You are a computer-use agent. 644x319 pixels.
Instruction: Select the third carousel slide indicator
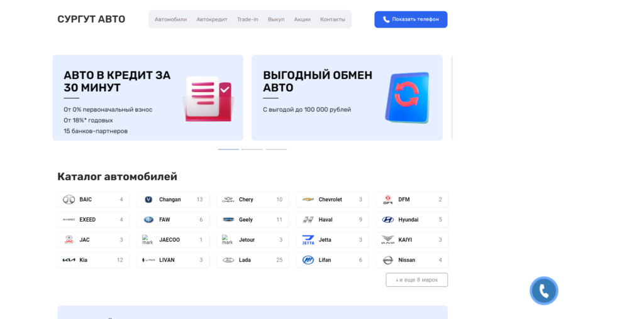pos(276,149)
